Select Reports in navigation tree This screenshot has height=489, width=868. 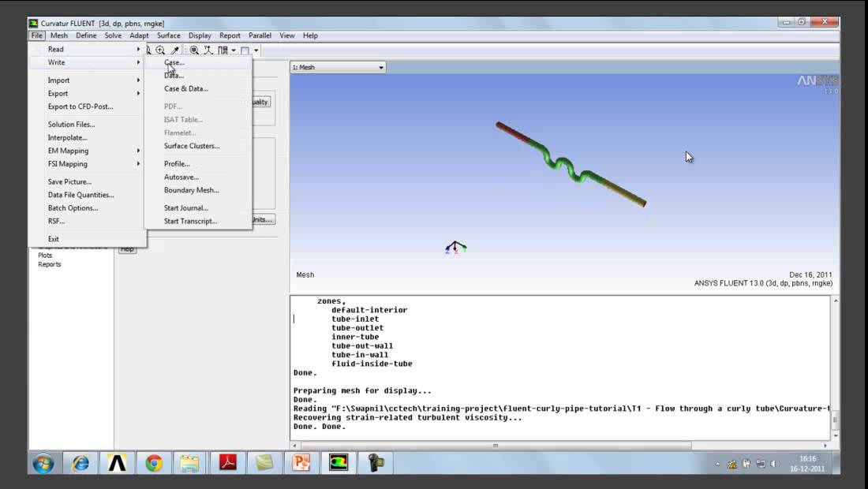(49, 264)
